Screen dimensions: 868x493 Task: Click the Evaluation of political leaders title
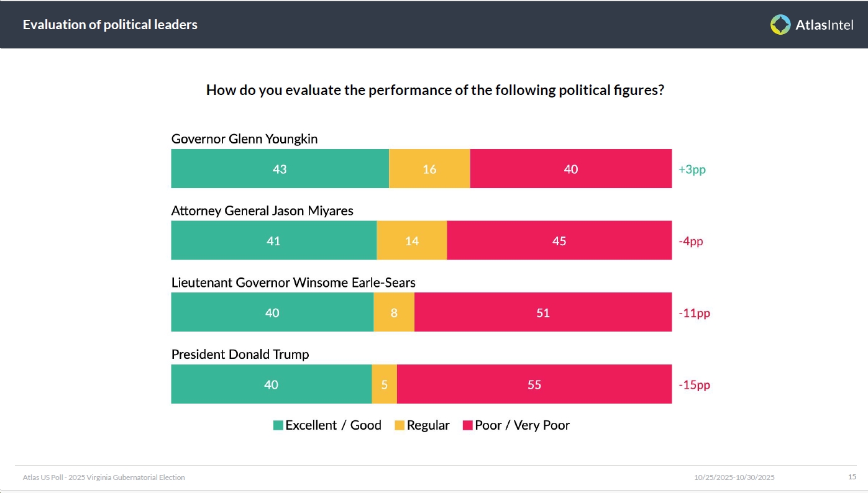pos(110,25)
